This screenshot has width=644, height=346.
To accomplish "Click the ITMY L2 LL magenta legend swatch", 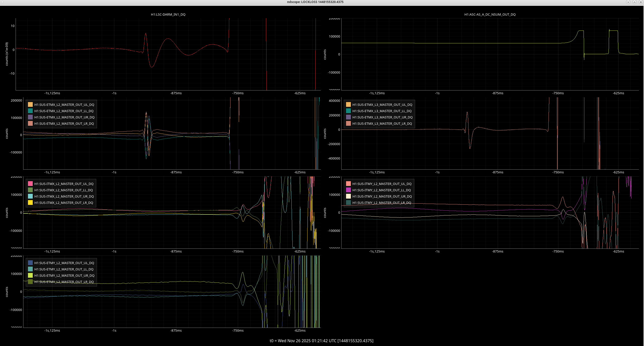I will 348,190.
